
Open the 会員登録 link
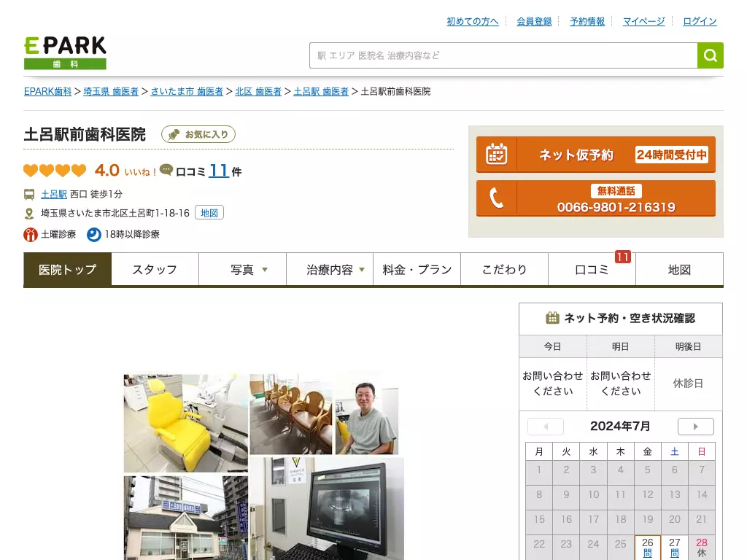[x=534, y=21]
